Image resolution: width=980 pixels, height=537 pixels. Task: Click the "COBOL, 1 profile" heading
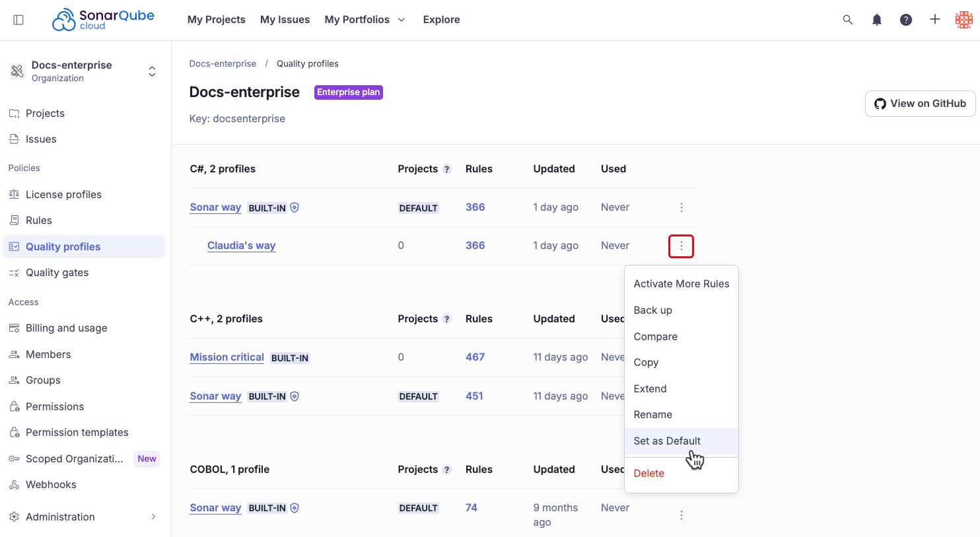click(230, 470)
